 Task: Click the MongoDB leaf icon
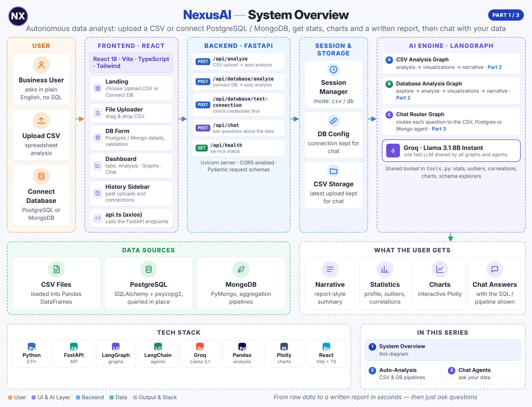[241, 269]
